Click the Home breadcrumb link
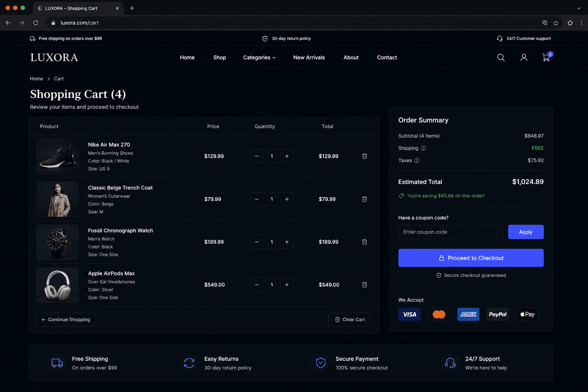Viewport: 588px width, 392px height. point(36,79)
